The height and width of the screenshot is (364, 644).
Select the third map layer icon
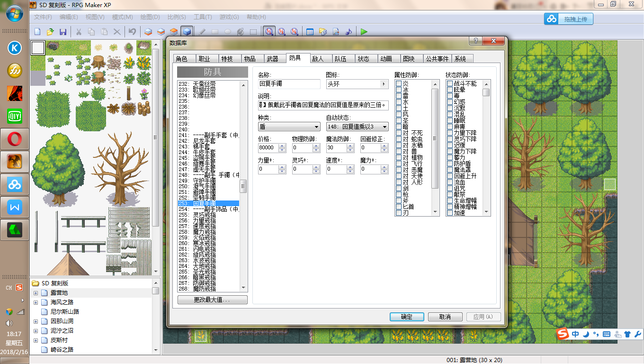tap(174, 32)
